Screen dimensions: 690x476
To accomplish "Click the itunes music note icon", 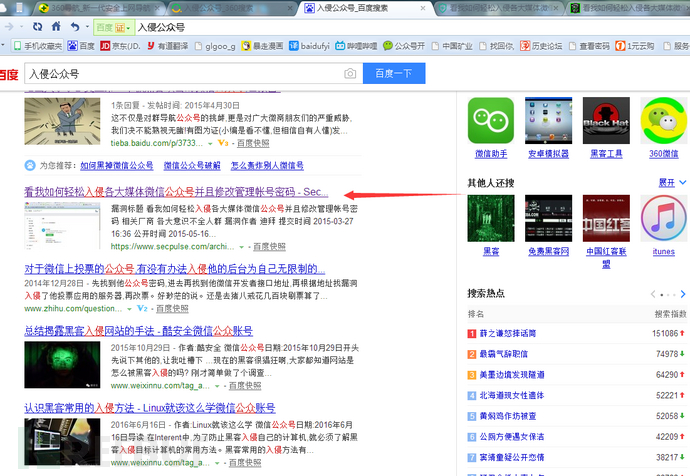I will pyautogui.click(x=663, y=218).
